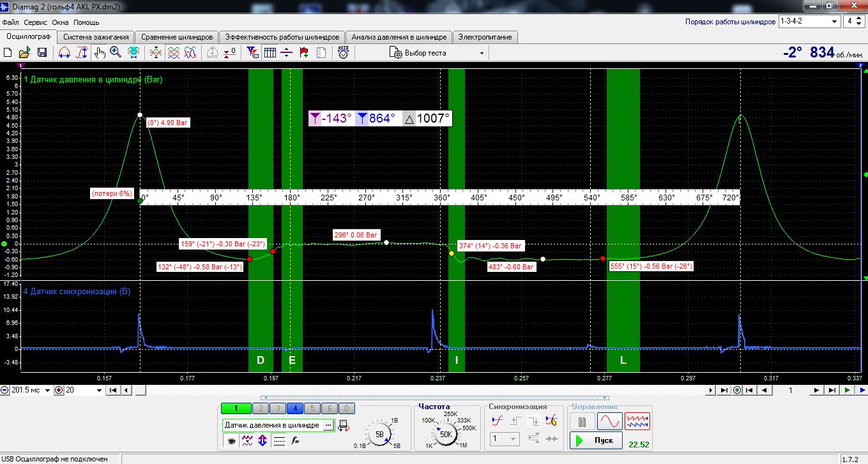Click the blue vertical arrows channel icon
Image resolution: width=868 pixels, height=464 pixels.
point(263,440)
